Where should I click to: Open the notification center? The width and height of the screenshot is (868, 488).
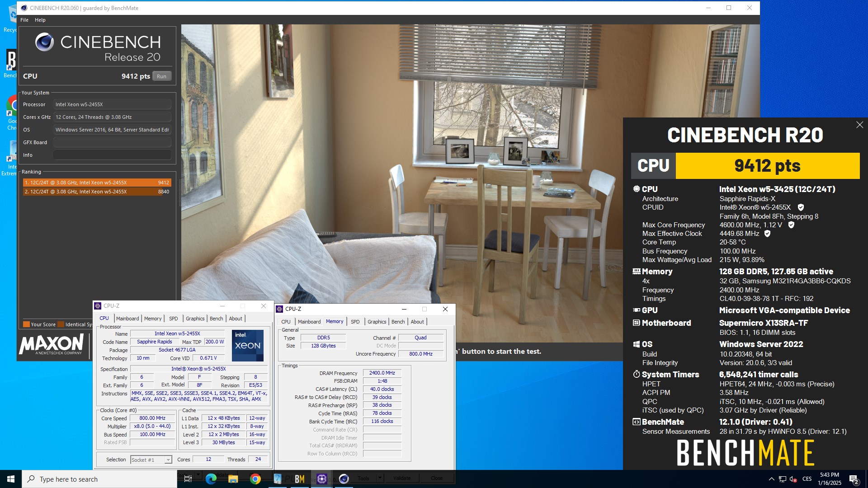(854, 479)
